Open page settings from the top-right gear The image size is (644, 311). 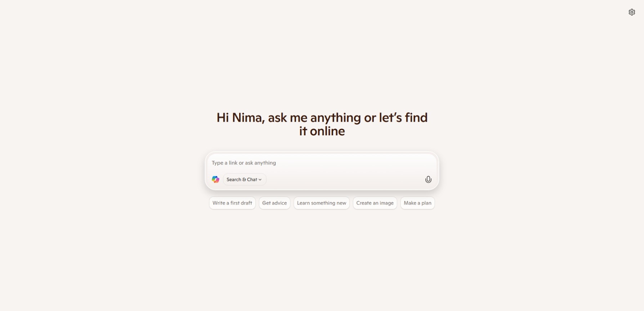(x=632, y=12)
